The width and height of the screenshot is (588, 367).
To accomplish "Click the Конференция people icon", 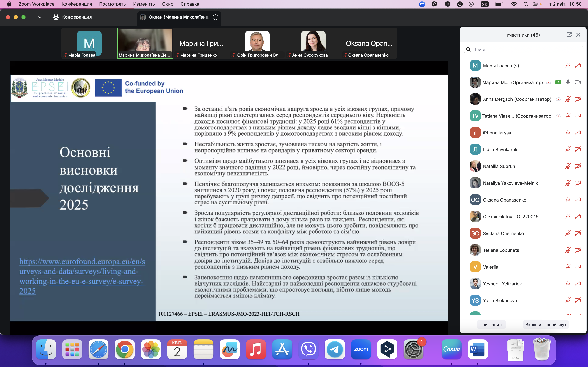I will click(x=56, y=17).
